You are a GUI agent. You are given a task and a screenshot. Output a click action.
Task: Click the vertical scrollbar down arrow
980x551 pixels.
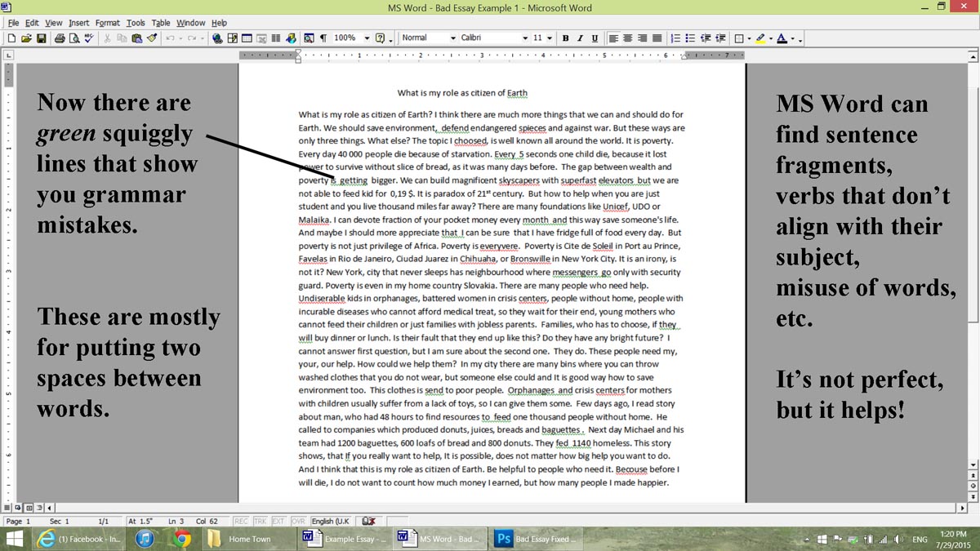click(973, 465)
